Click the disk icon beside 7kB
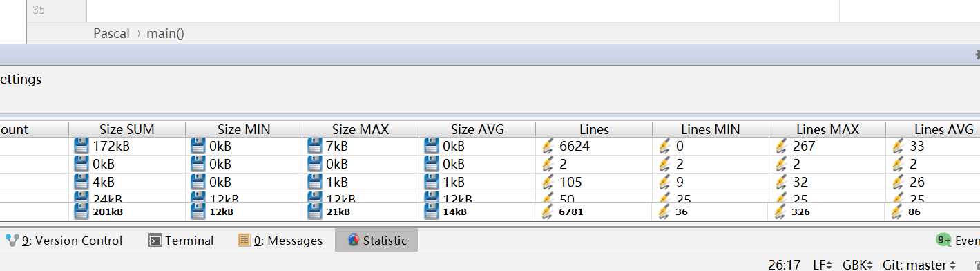The width and height of the screenshot is (980, 271). pos(315,146)
